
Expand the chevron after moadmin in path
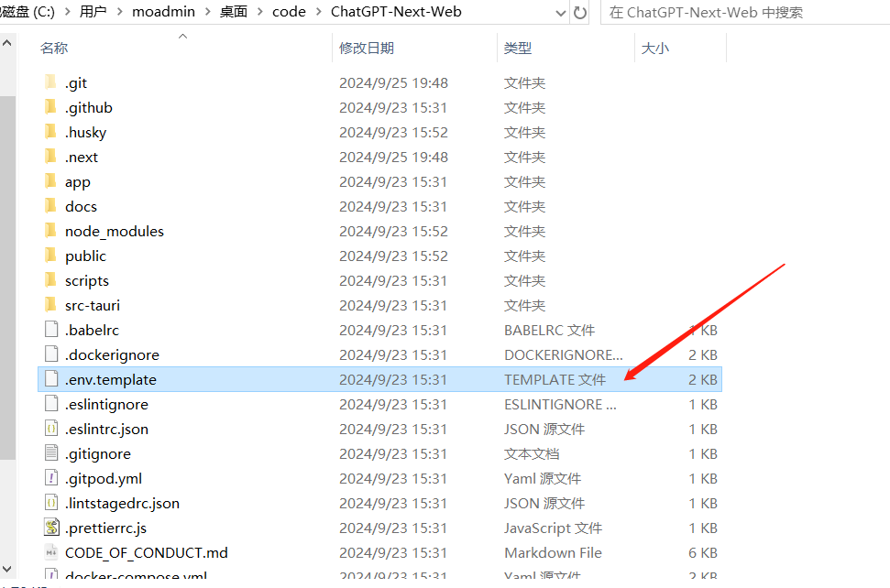(x=207, y=12)
